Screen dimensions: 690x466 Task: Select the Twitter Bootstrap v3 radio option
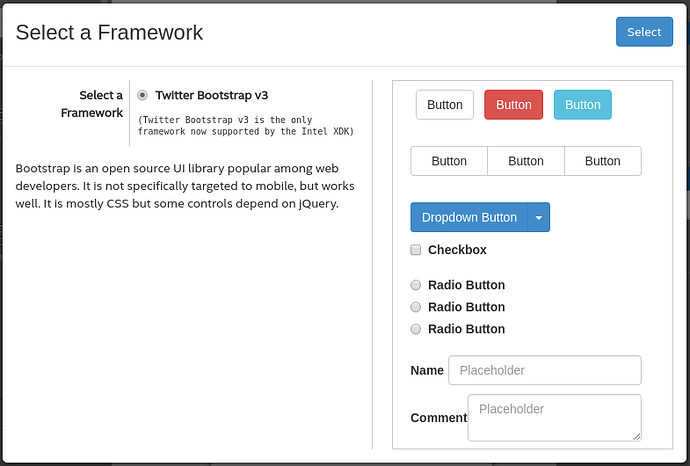143,95
